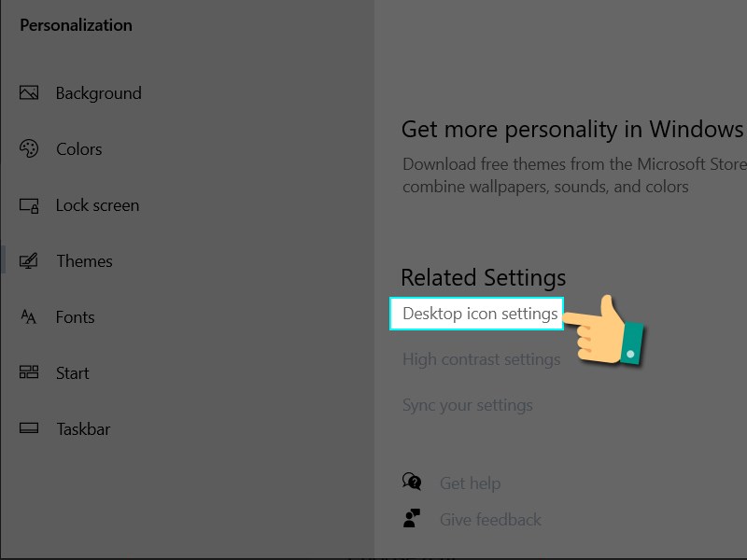Click the Get help chat bubble icon
This screenshot has width=747, height=560.
point(412,483)
